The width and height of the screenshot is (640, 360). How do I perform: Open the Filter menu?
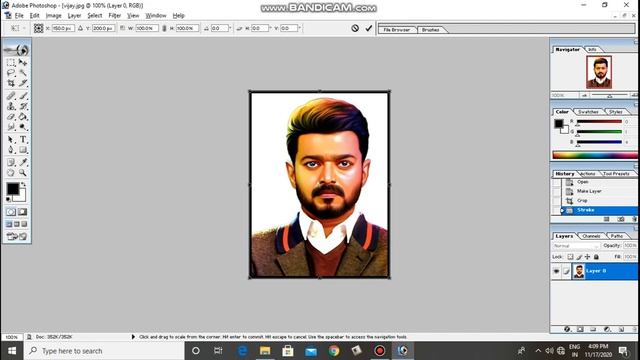coord(115,16)
